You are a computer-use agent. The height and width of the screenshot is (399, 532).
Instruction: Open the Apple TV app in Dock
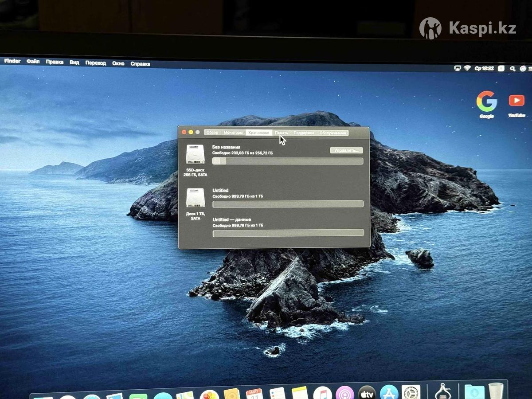(x=367, y=393)
